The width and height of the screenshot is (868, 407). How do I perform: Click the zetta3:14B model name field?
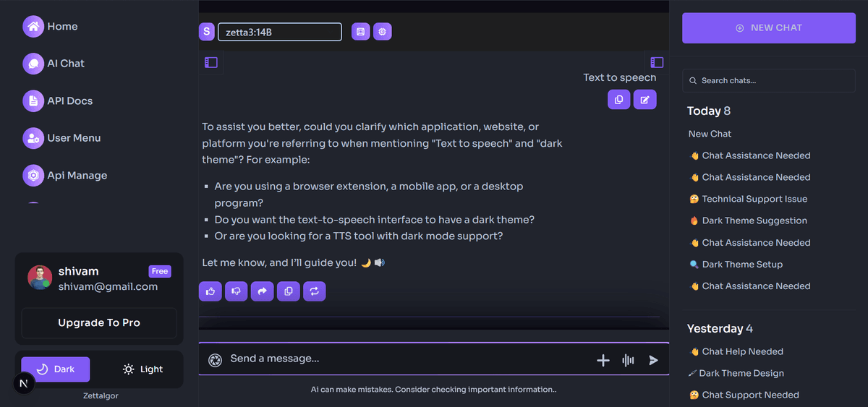[x=280, y=32]
